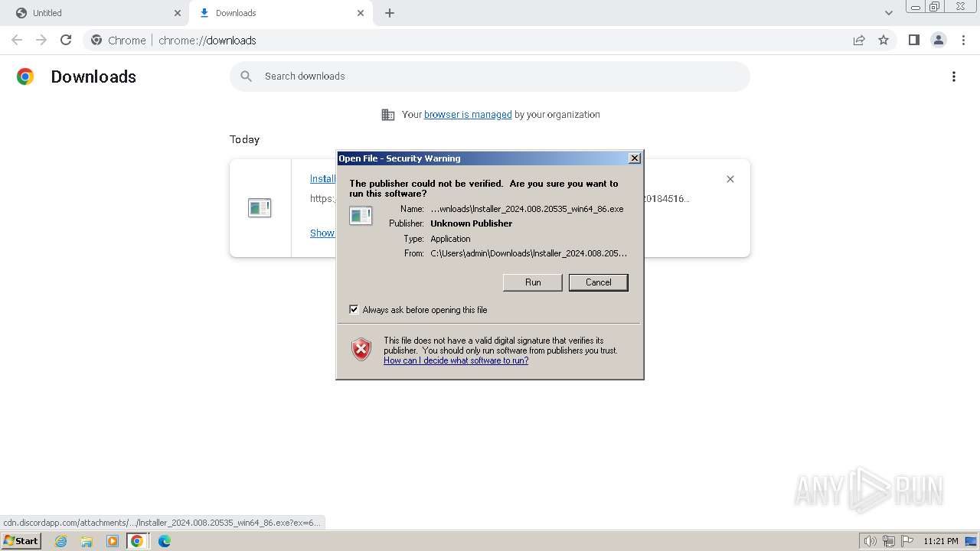This screenshot has width=980, height=551.
Task: Click the search magnifier icon
Action: 246,77
